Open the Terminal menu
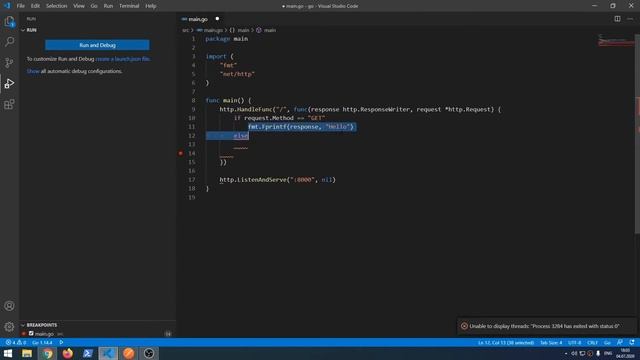Viewport: 640px width, 360px height. (x=129, y=6)
